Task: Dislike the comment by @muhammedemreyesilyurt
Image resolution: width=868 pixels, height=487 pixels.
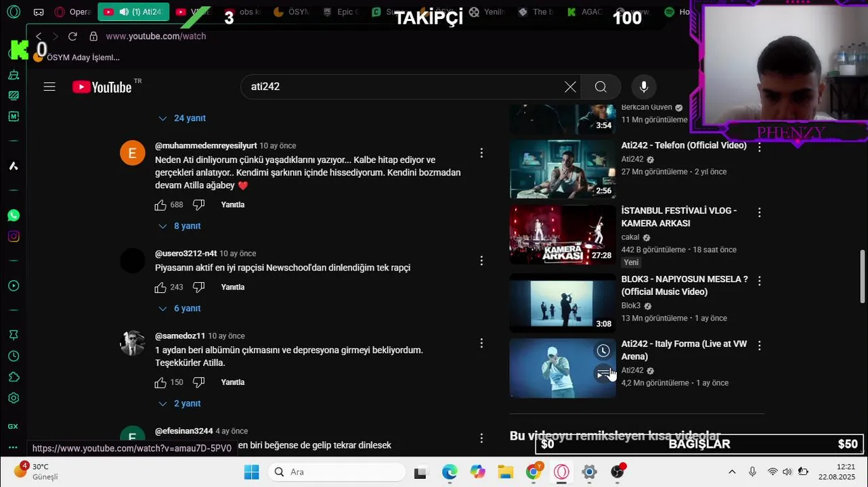Action: pyautogui.click(x=198, y=205)
